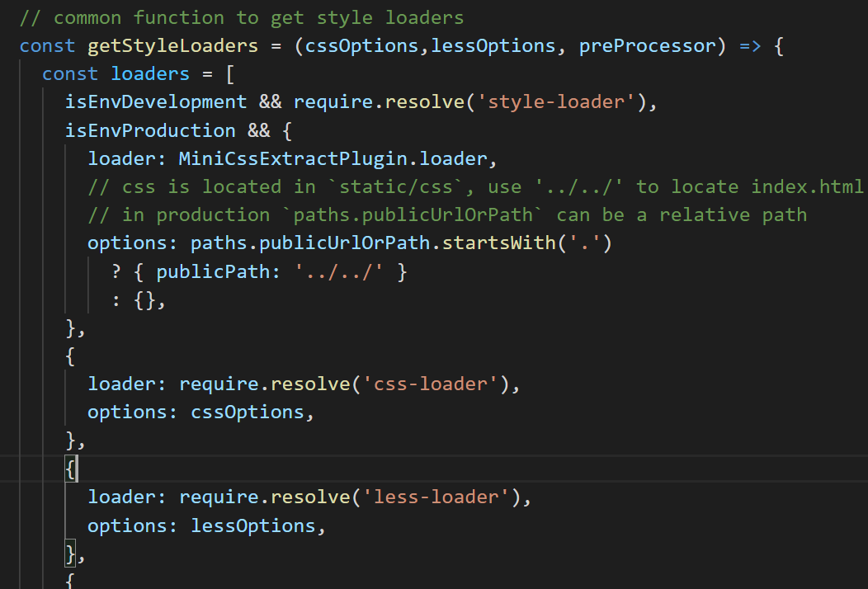Click the getStyleLoaders function name
Viewport: 868px width, 589px height.
click(x=172, y=45)
